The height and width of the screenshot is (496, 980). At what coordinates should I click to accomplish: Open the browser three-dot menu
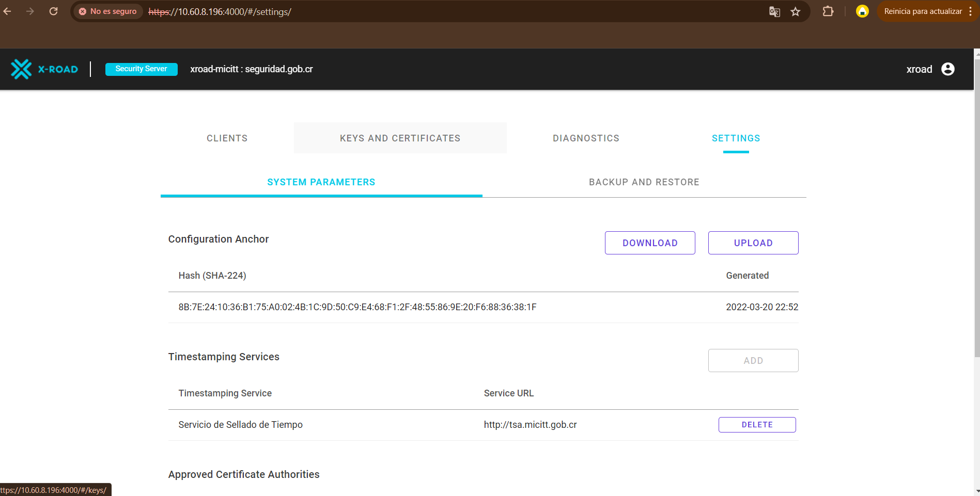971,11
